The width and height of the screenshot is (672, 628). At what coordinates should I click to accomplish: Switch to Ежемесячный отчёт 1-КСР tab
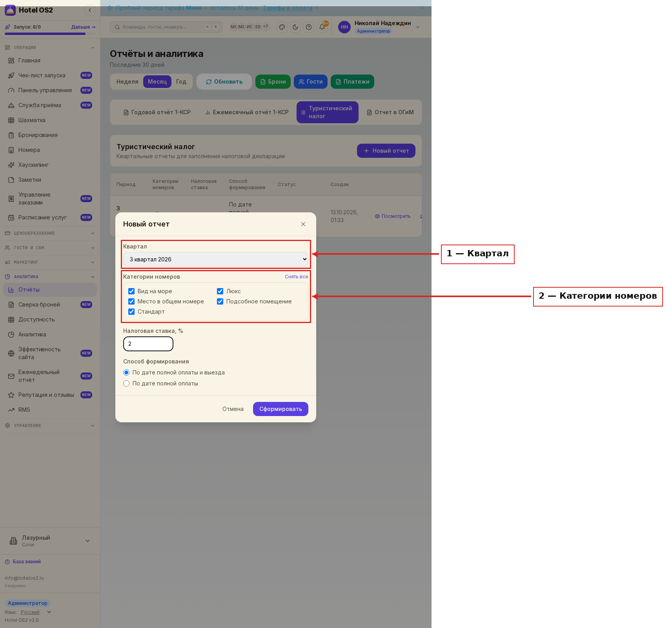(247, 112)
